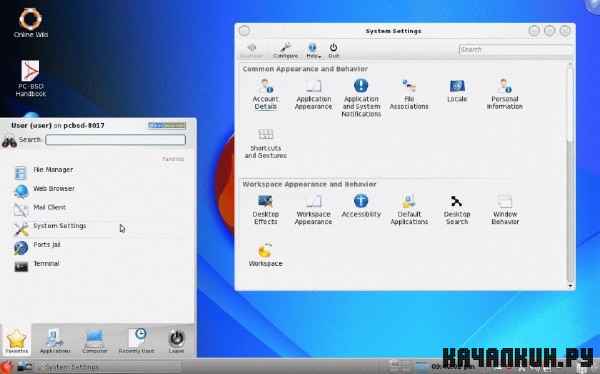The height and width of the screenshot is (374, 600).
Task: Open Shortcuts and Gestures settings
Action: click(266, 144)
